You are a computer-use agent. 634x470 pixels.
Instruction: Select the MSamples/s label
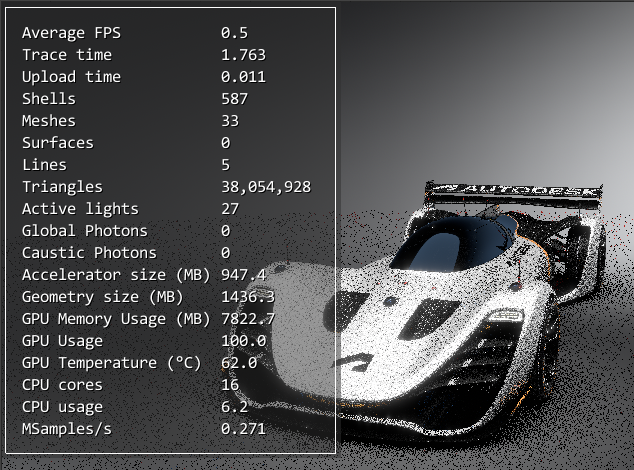pos(67,429)
